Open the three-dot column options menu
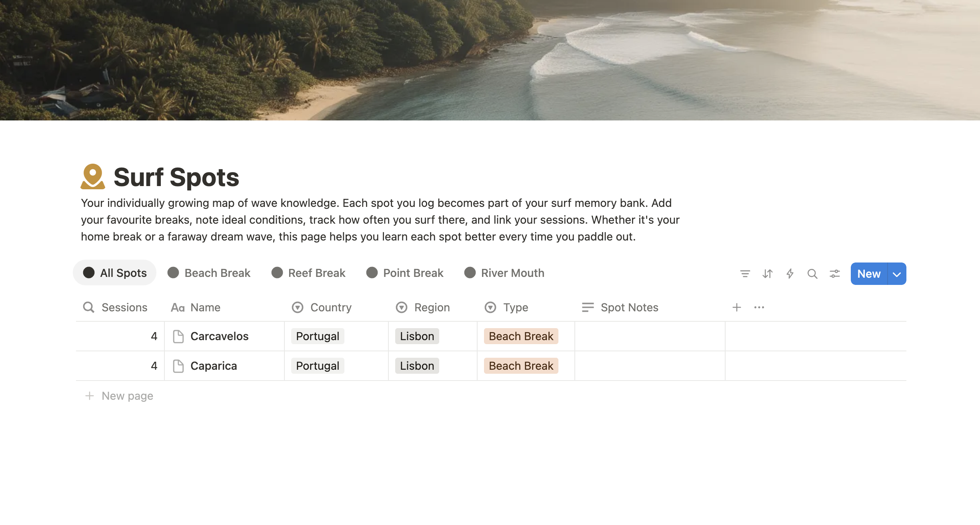 click(x=759, y=307)
